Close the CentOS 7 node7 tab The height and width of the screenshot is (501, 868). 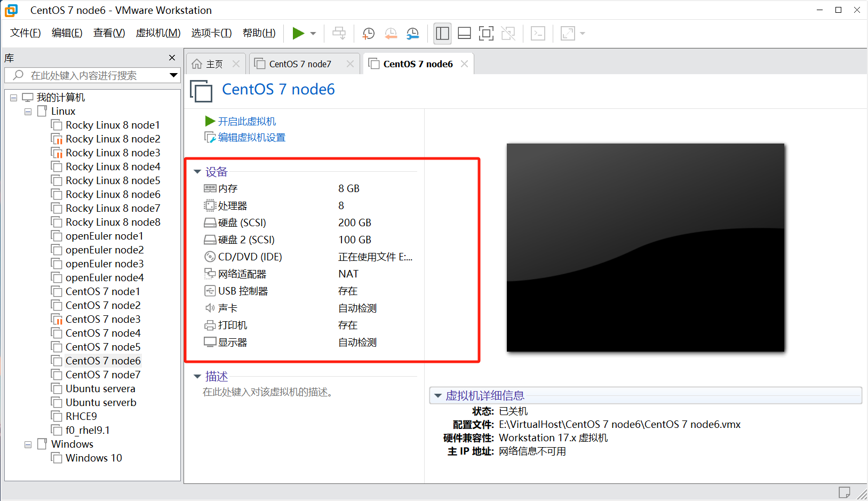click(x=350, y=64)
